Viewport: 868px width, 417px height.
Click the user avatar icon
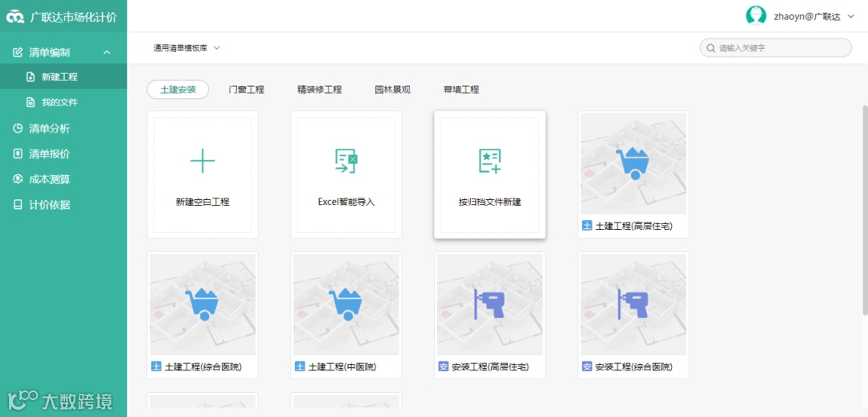click(755, 16)
